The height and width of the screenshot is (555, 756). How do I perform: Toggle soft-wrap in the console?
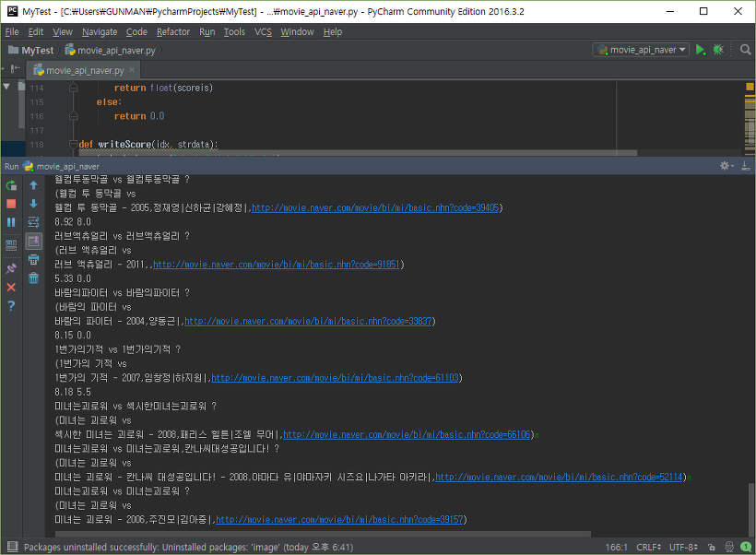coord(11,243)
